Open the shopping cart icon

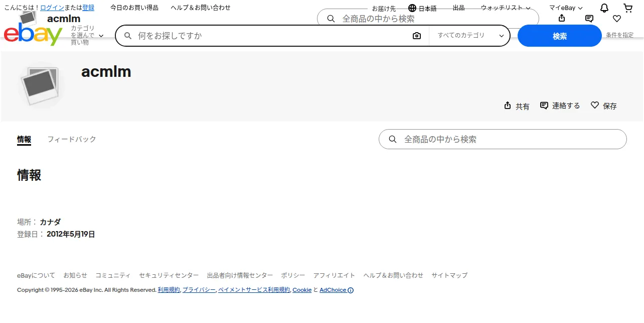628,8
